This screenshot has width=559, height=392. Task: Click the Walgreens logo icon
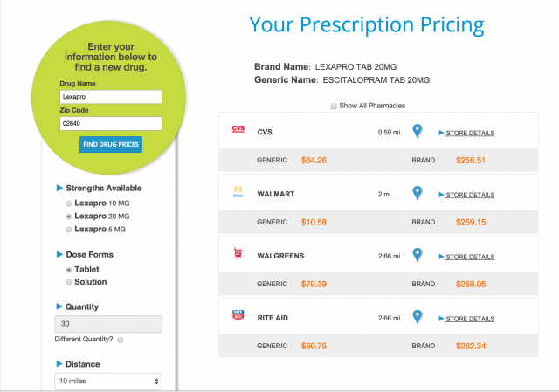click(x=238, y=253)
